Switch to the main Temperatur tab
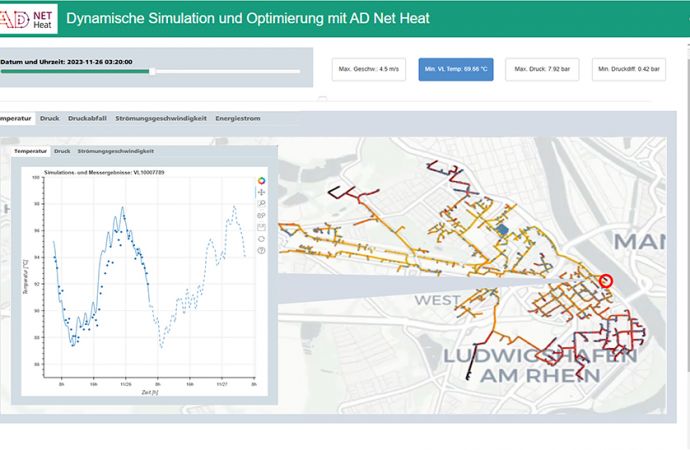The width and height of the screenshot is (690, 450). pyautogui.click(x=17, y=118)
